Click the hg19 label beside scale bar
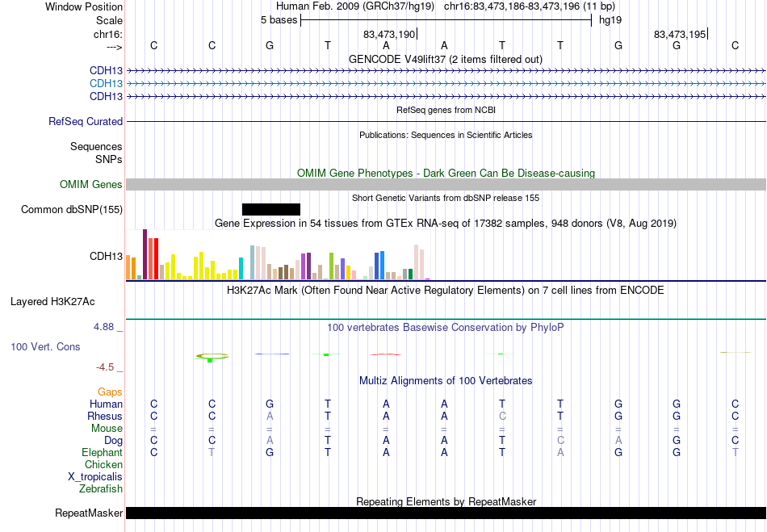The height and width of the screenshot is (532, 767). [610, 20]
